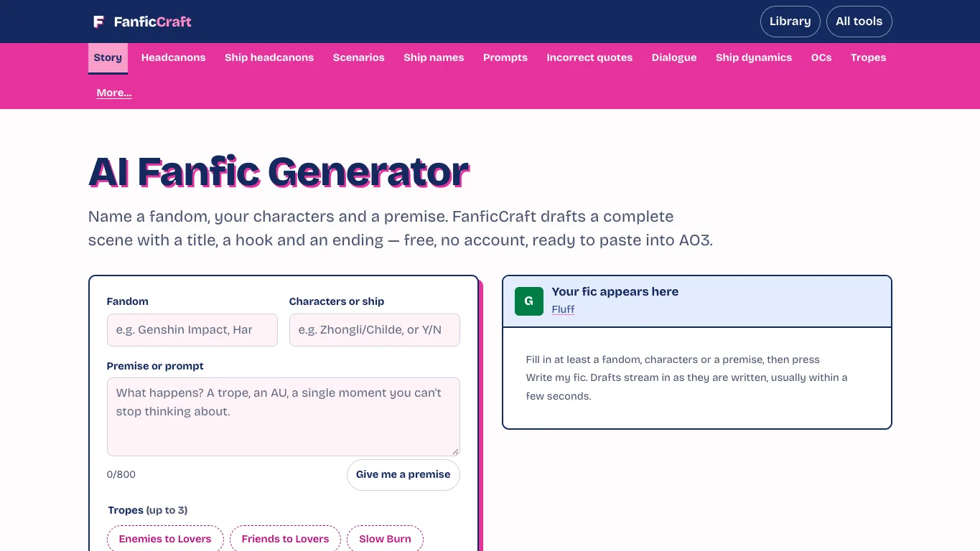Open the Ship dynamics tab
980x551 pixels.
pyautogui.click(x=754, y=57)
